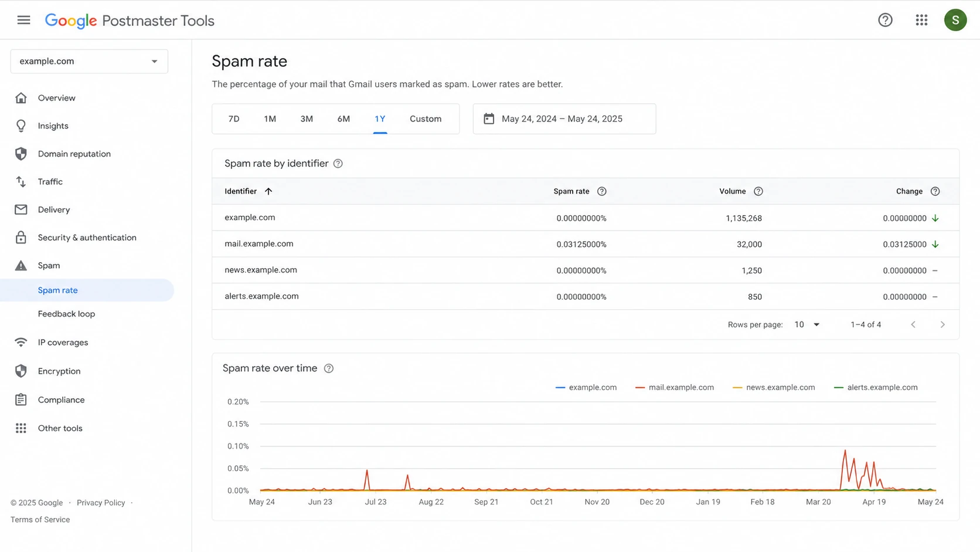Viewport: 980px width, 552px height.
Task: Show help for Change column
Action: [x=935, y=191]
